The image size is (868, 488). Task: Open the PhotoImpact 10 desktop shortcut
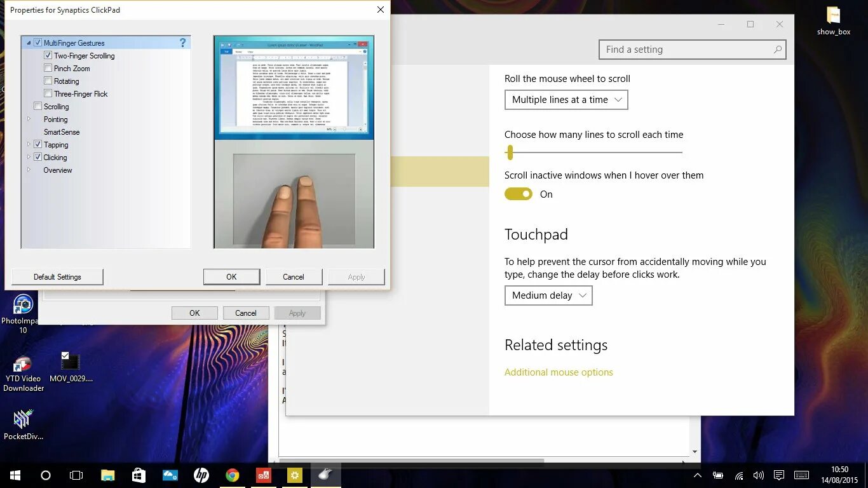pyautogui.click(x=23, y=314)
